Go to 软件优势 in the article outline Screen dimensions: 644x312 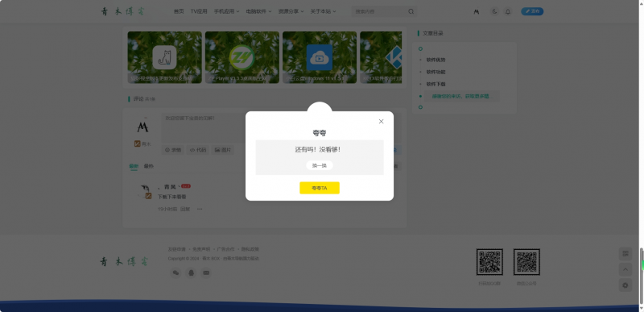pyautogui.click(x=436, y=60)
